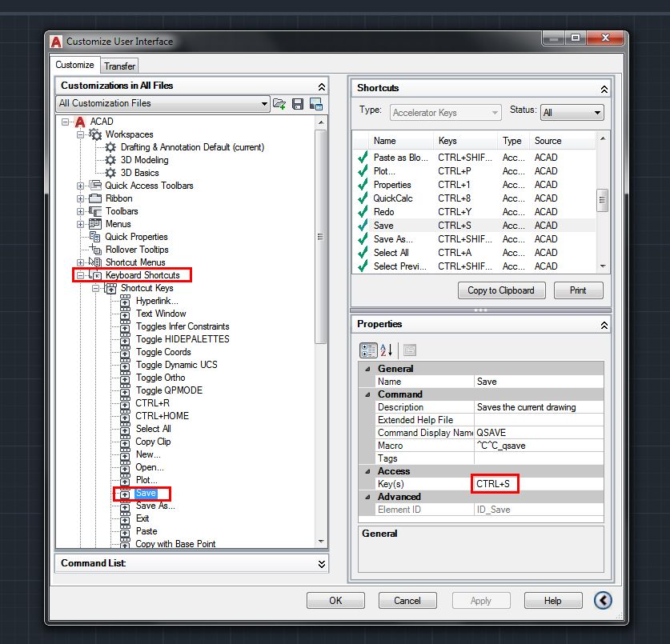Image resolution: width=670 pixels, height=644 pixels.
Task: Click the Workspaces gear icon
Action: (x=95, y=134)
